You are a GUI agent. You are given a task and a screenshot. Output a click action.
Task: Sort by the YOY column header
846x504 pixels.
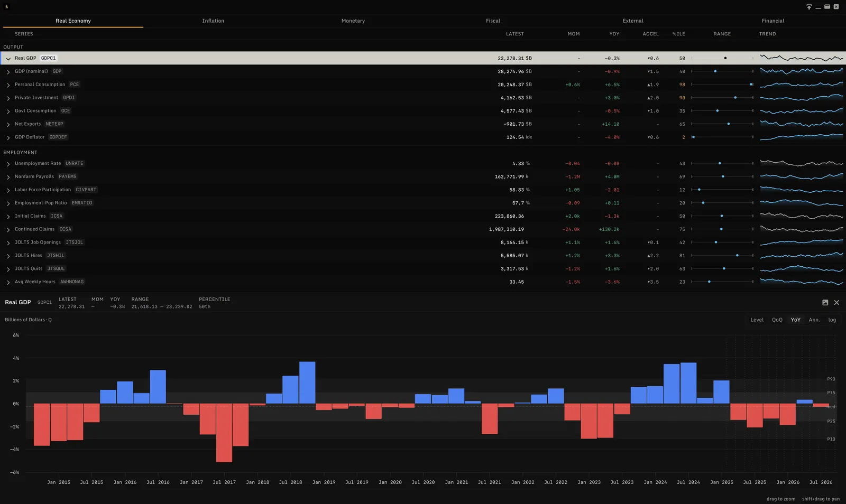(x=614, y=34)
